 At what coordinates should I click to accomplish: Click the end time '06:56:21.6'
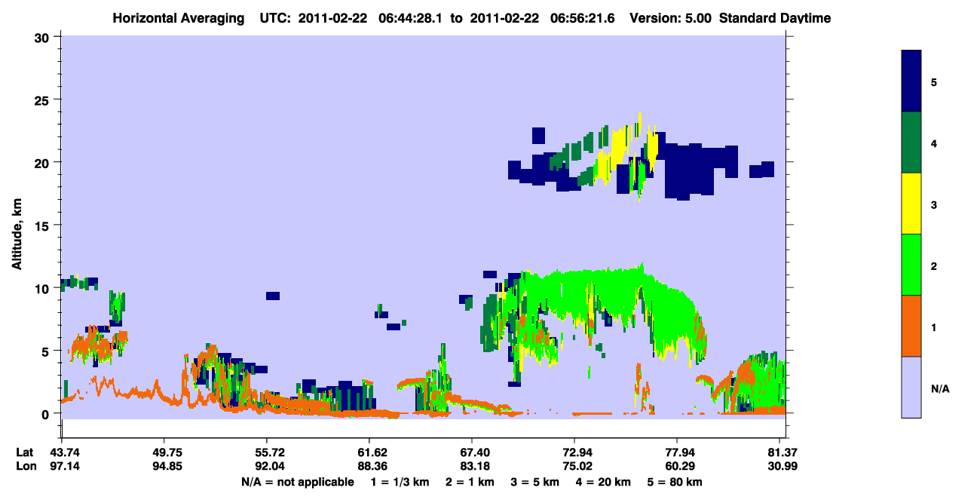(x=583, y=18)
